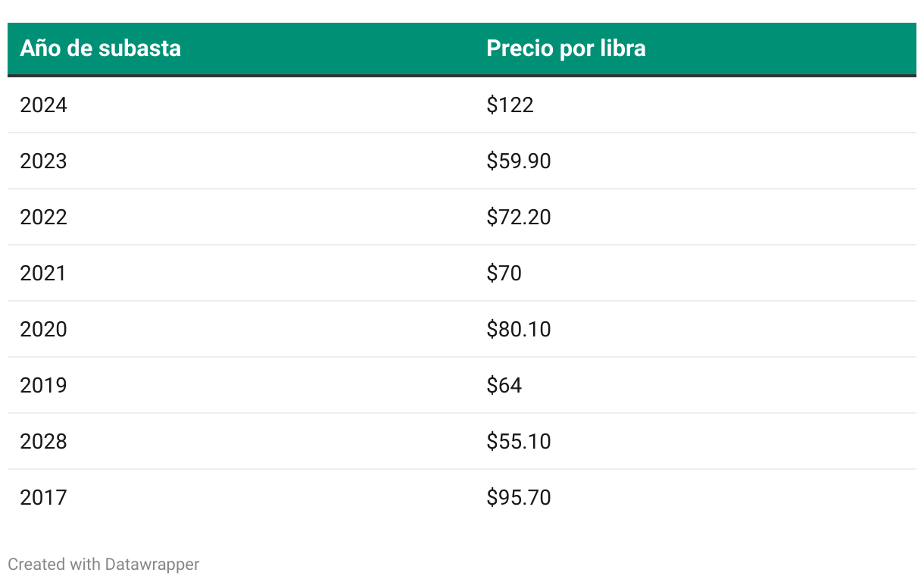Select the 2028 year cell

tap(43, 441)
